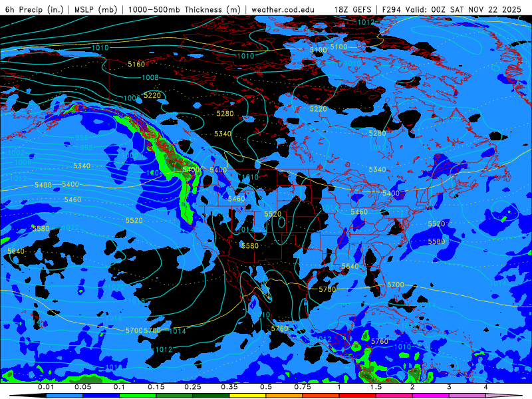Click the 'weather.cod.edu' title text

[x=283, y=9]
